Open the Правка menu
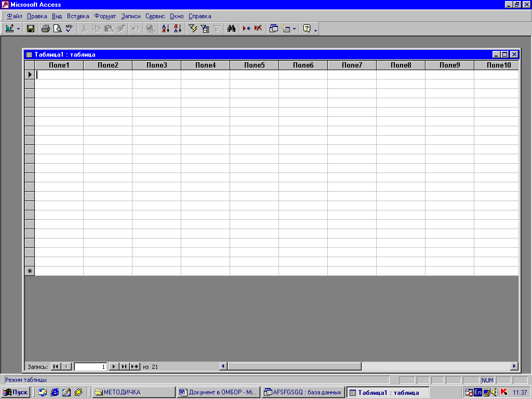532x399 pixels. [x=37, y=16]
